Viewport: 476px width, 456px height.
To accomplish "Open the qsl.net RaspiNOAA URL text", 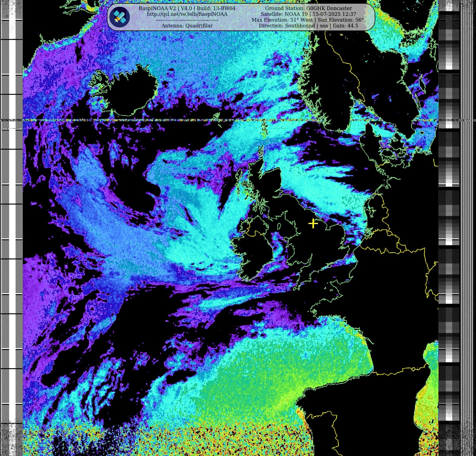I will pos(187,14).
